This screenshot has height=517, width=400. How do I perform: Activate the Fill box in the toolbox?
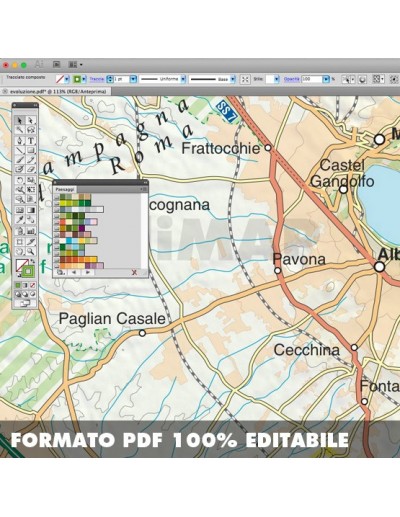tap(21, 265)
